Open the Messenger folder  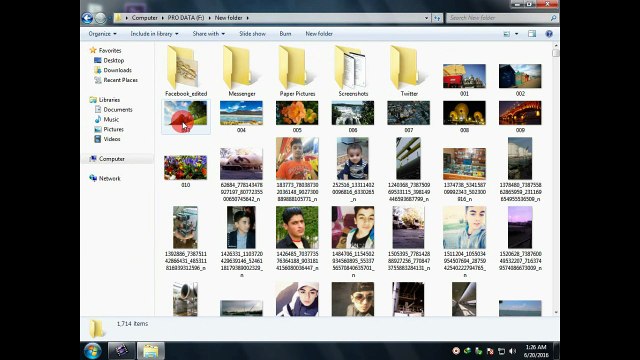(x=242, y=71)
